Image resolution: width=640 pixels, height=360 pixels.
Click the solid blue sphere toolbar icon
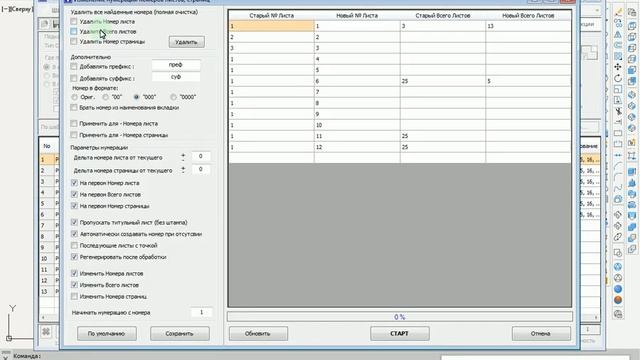[618, 289]
